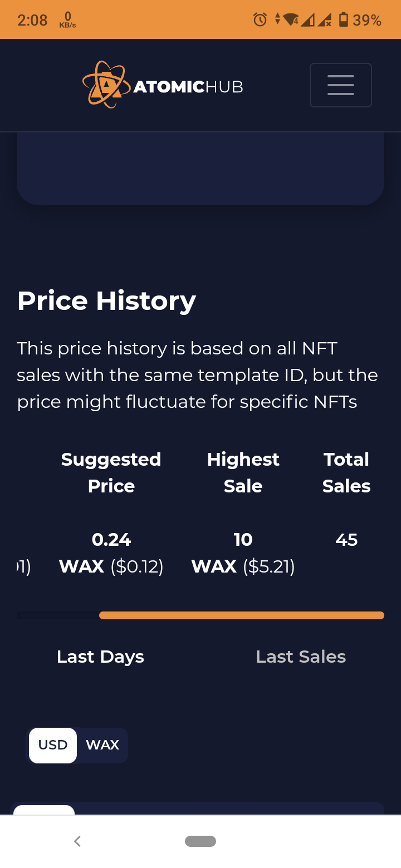
Task: Click the ATOMICHUB brand text
Action: pos(188,87)
